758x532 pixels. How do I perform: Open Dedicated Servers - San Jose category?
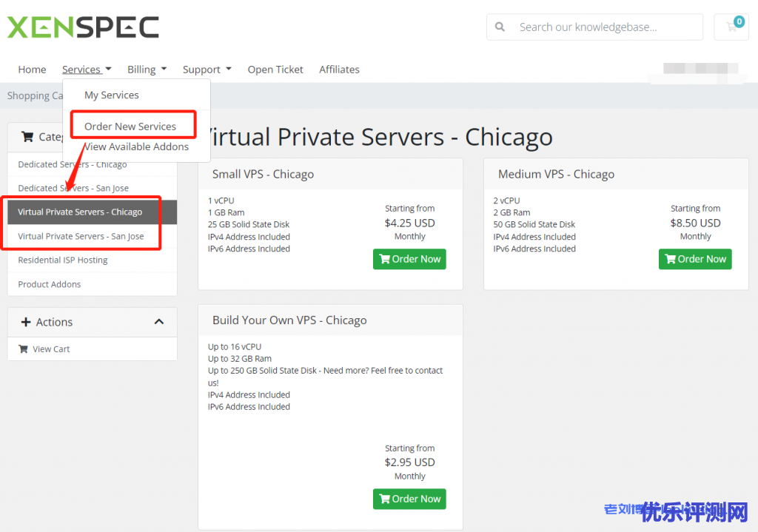point(93,188)
